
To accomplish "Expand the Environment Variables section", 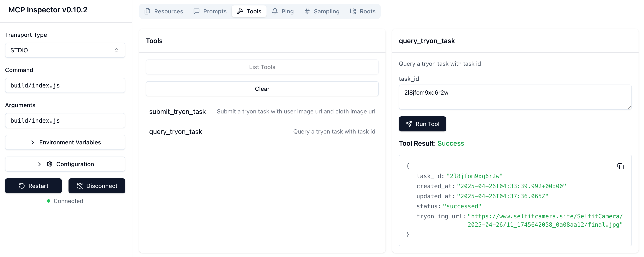I will 65,142.
